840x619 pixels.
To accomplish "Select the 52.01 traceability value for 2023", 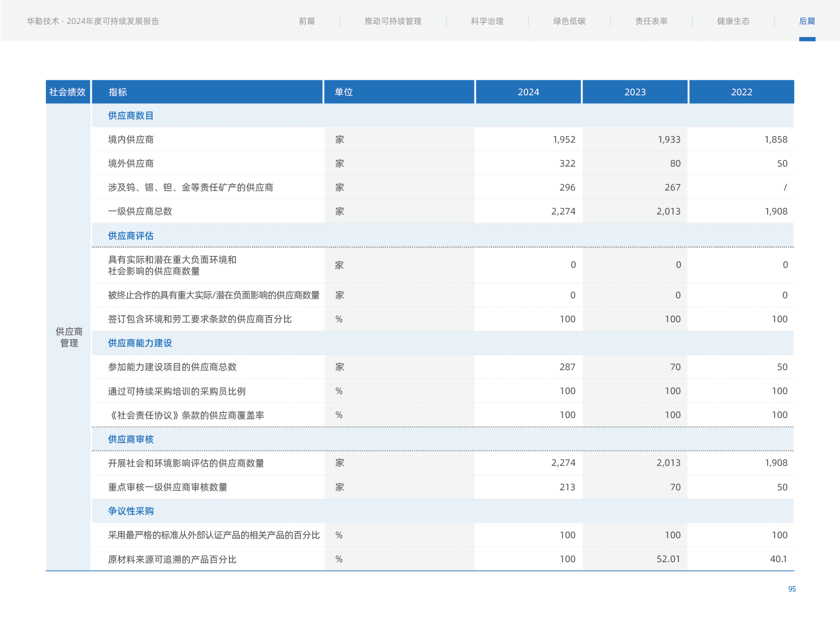I will click(668, 559).
